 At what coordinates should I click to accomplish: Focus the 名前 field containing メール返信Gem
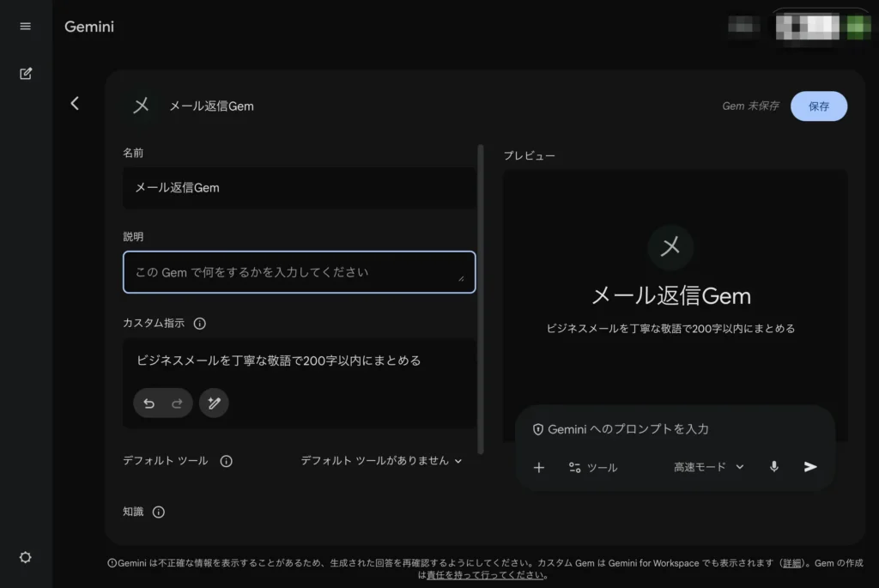pyautogui.click(x=300, y=188)
